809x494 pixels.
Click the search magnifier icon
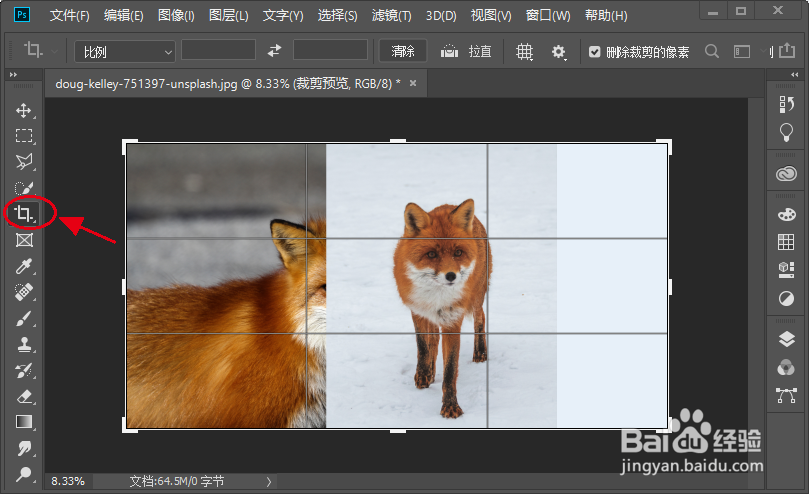pyautogui.click(x=712, y=51)
